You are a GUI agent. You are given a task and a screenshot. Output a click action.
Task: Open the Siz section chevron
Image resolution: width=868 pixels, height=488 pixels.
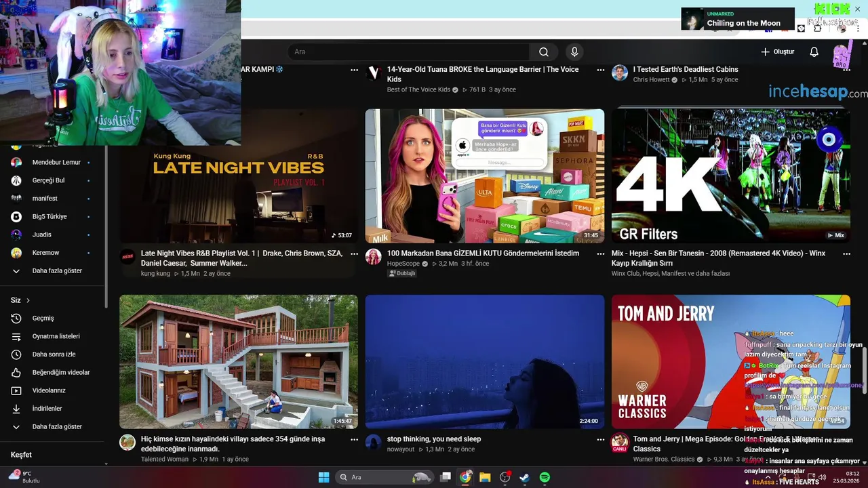28,300
